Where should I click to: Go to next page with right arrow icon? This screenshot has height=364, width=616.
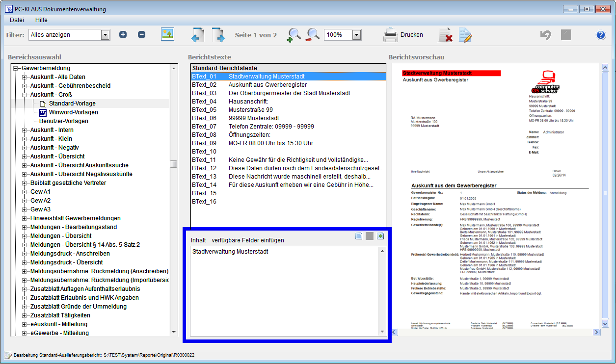click(218, 35)
